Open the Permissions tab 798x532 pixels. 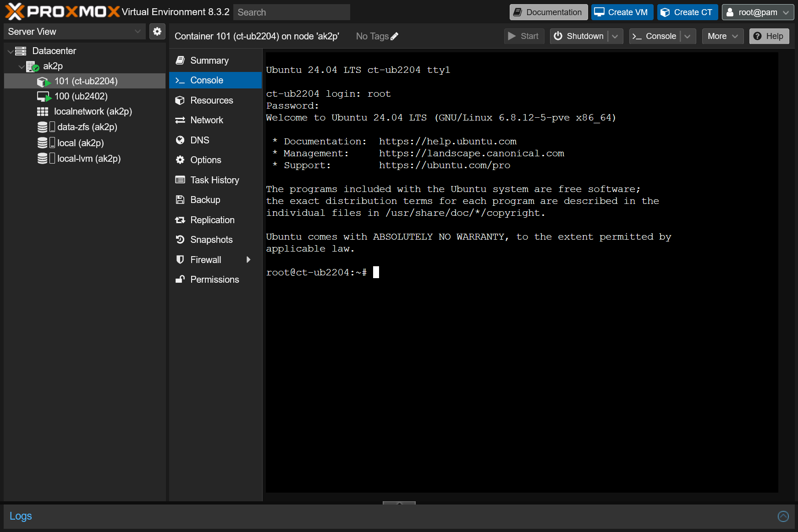click(x=215, y=280)
